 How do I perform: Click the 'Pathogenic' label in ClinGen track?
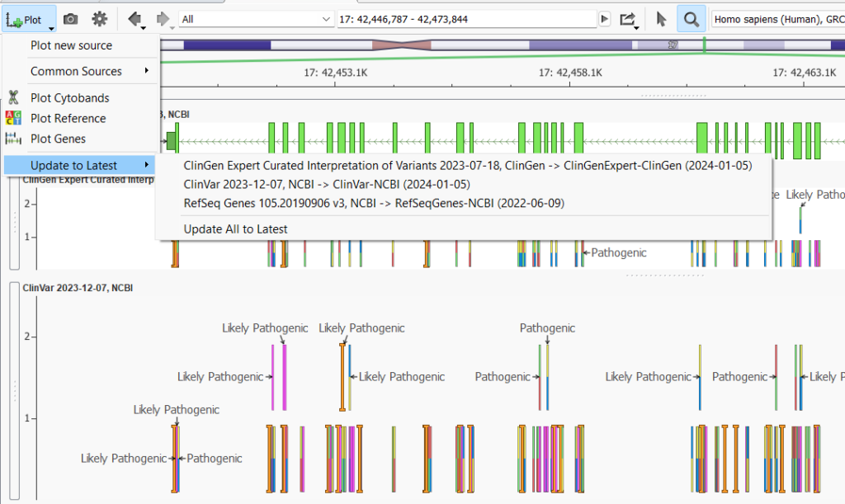619,252
